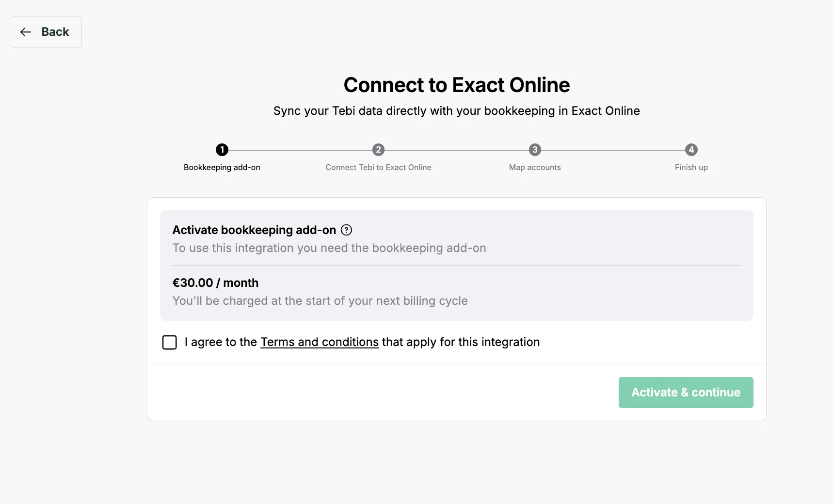This screenshot has width=833, height=504.
Task: Select the 'Bookkeeping add-on' step label
Action: click(x=222, y=167)
